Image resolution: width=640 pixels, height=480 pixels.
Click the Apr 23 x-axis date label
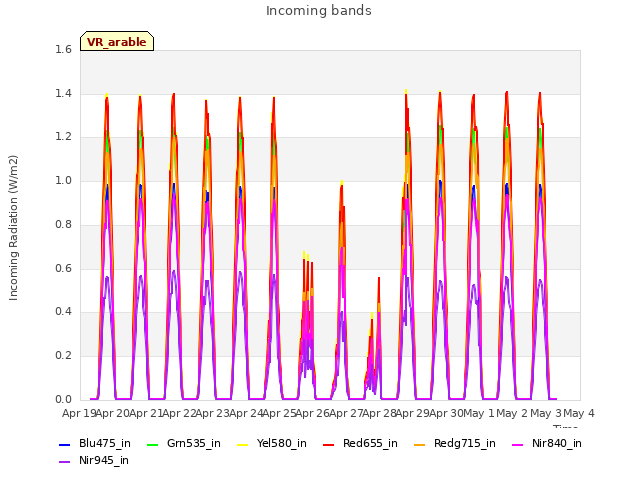tap(213, 413)
